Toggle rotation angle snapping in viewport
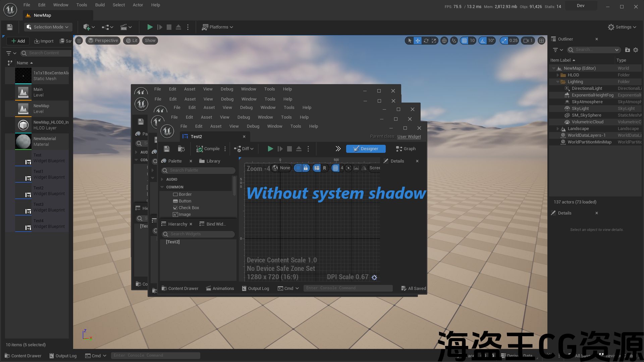The width and height of the screenshot is (644, 362). click(x=483, y=41)
